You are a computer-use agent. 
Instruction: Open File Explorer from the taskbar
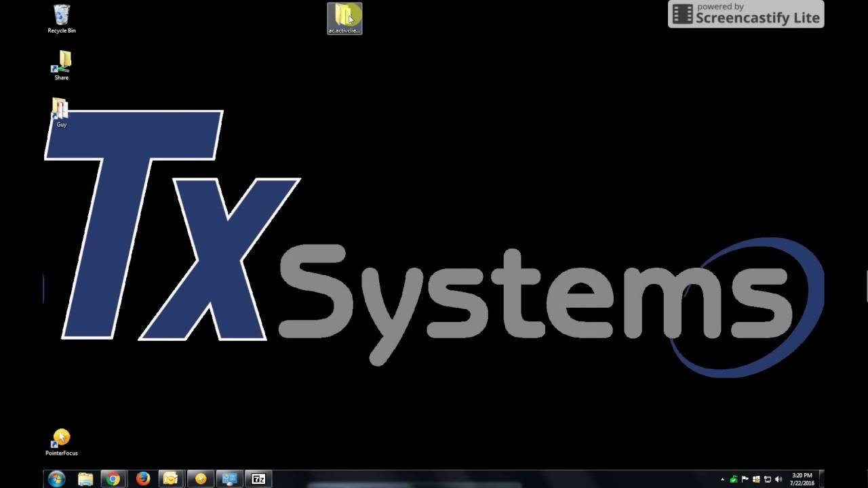pyautogui.click(x=85, y=479)
